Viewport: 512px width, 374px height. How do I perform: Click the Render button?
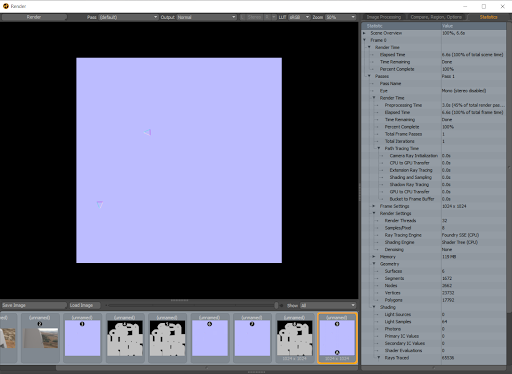tap(34, 17)
